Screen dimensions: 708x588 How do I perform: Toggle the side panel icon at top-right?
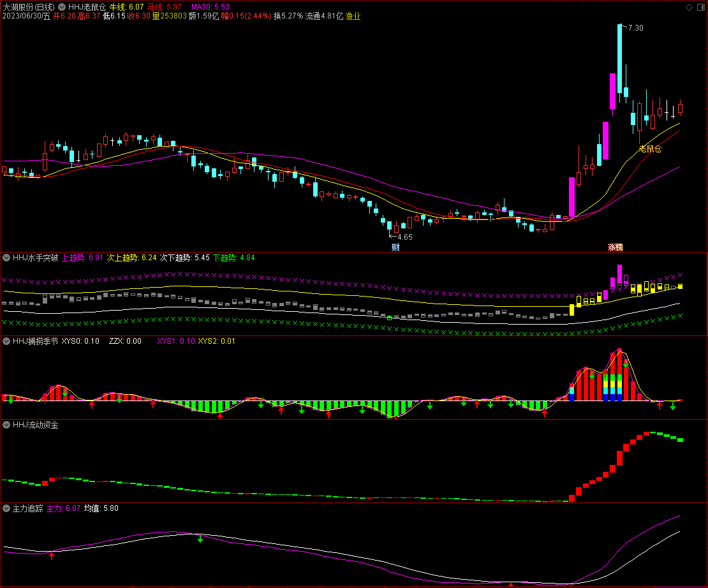click(x=699, y=7)
